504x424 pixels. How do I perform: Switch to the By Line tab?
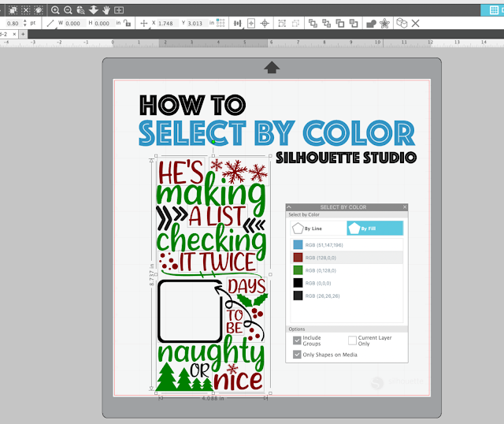[x=318, y=229]
